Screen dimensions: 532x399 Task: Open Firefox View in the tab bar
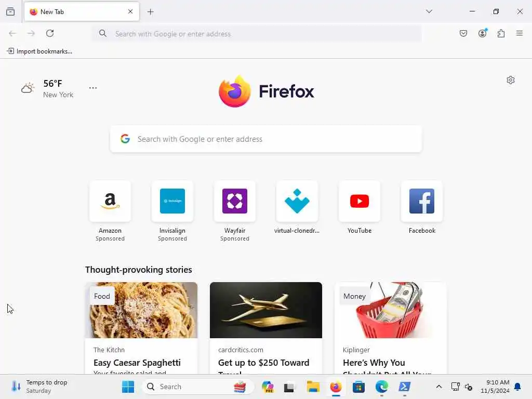(x=10, y=12)
